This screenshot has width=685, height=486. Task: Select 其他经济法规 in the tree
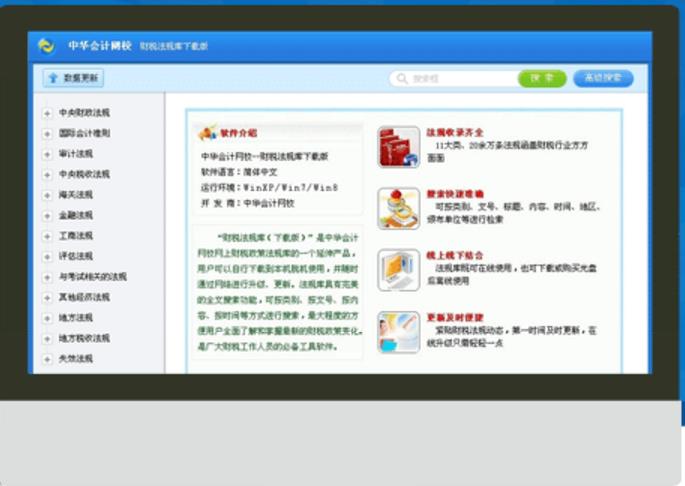pyautogui.click(x=84, y=297)
